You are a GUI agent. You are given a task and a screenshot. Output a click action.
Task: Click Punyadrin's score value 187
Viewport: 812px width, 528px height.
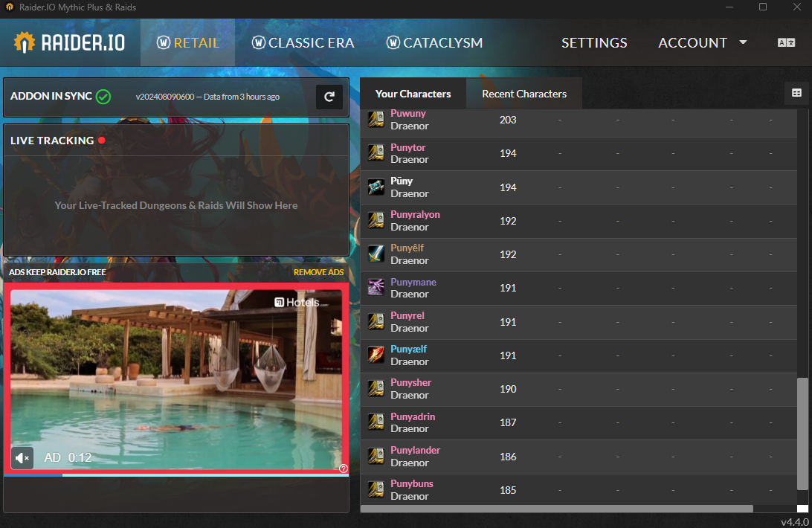508,422
